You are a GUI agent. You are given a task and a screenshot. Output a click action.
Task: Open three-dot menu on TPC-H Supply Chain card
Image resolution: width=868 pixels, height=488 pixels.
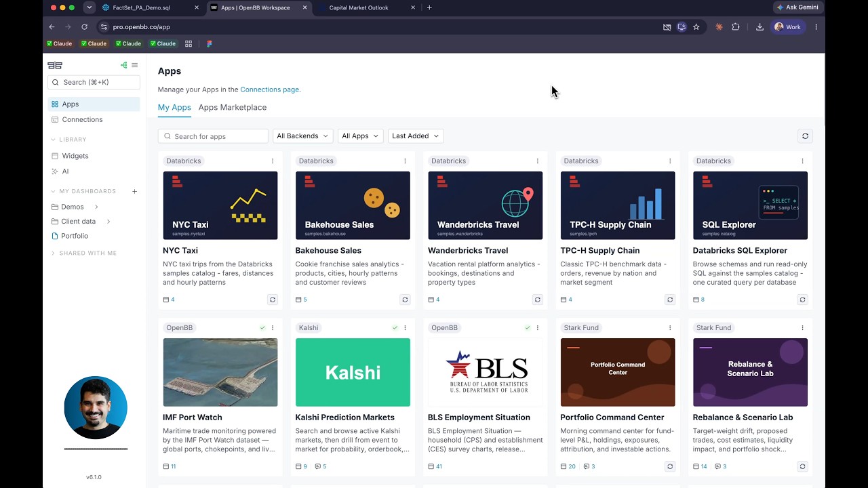[670, 161]
